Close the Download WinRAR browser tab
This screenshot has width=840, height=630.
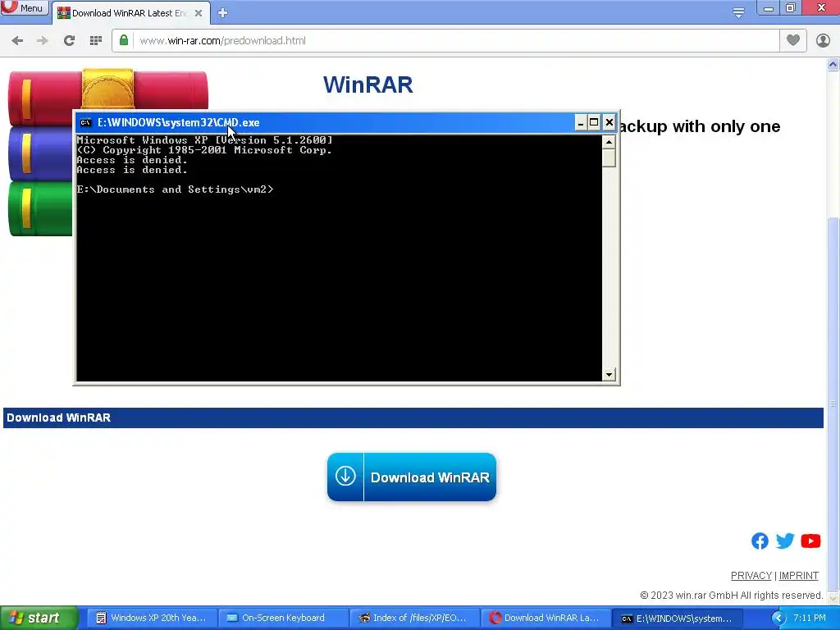(x=199, y=13)
